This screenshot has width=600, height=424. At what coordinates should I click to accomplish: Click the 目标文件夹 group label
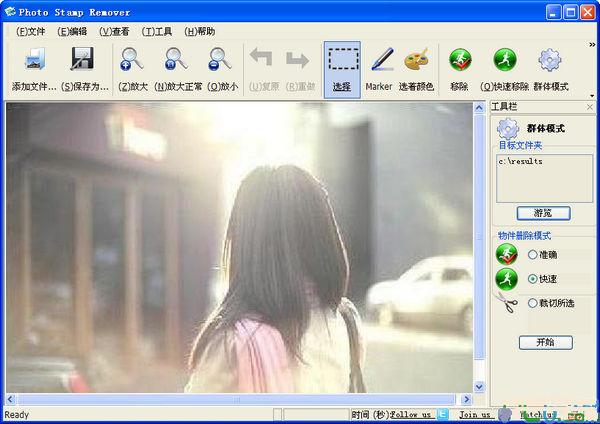point(520,145)
